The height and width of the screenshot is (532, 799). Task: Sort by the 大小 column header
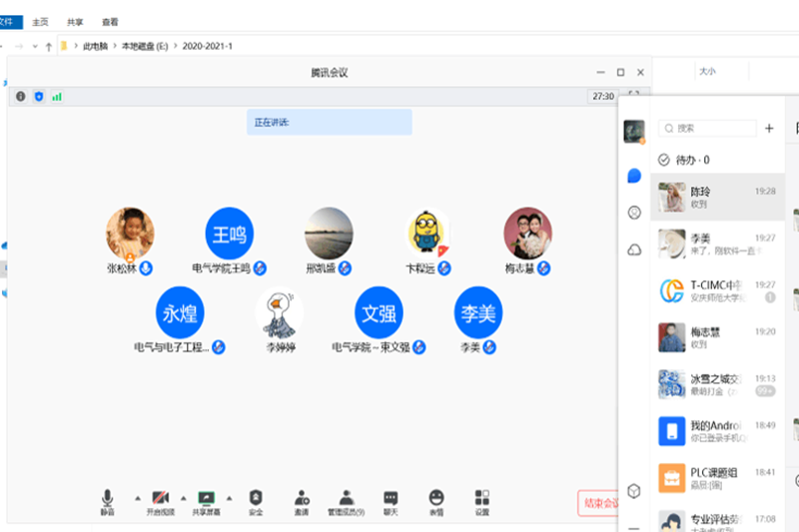(707, 71)
